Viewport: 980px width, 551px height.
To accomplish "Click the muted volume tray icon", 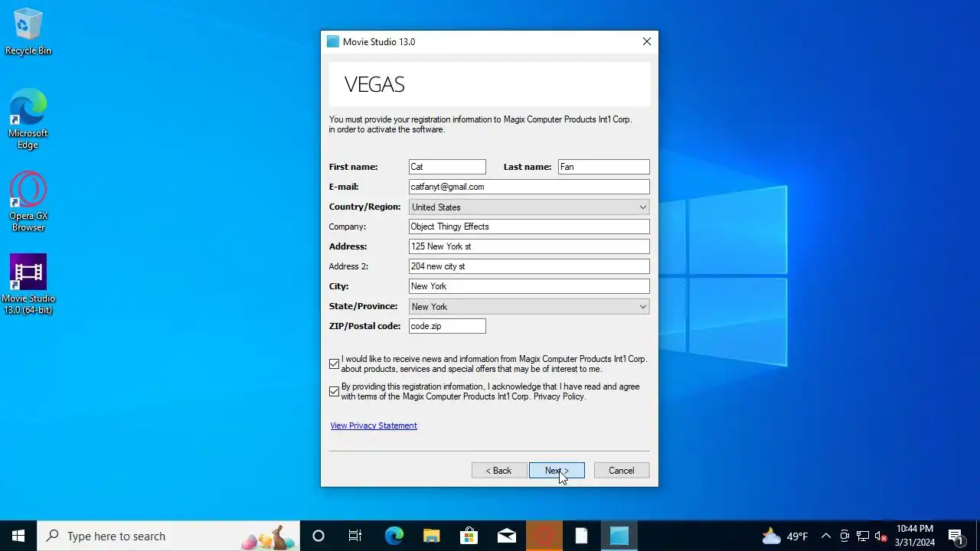I will [880, 536].
